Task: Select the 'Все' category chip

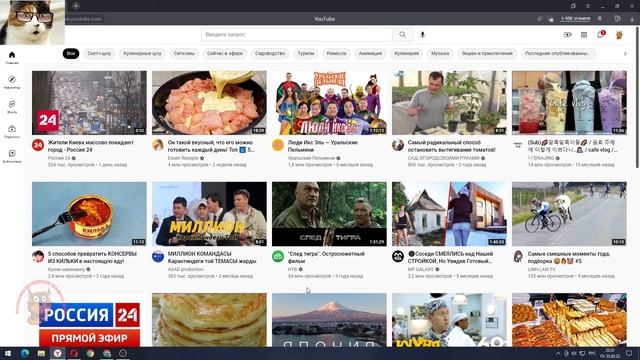Action: point(71,53)
